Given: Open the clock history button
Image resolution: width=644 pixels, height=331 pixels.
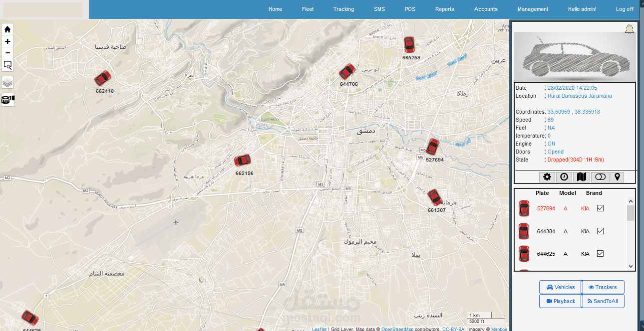Looking at the screenshot, I should point(564,177).
